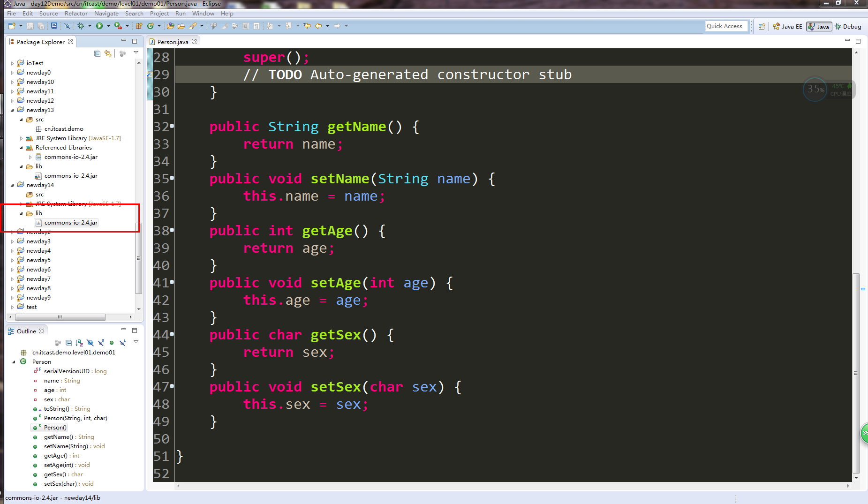
Task: Click Focus on Active Task in Outline
Action: tap(58, 343)
